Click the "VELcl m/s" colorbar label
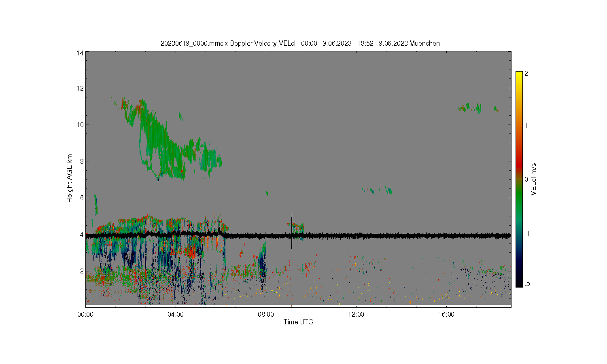The height and width of the screenshot is (364, 607). point(534,179)
